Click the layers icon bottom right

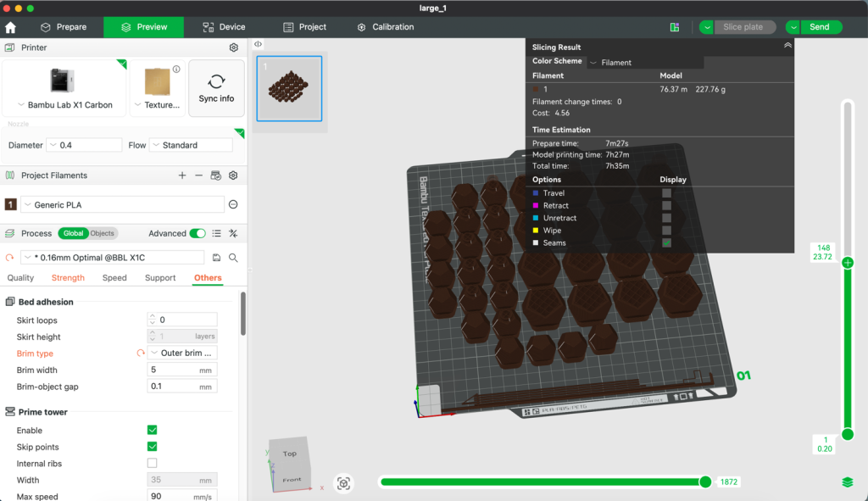pyautogui.click(x=848, y=482)
